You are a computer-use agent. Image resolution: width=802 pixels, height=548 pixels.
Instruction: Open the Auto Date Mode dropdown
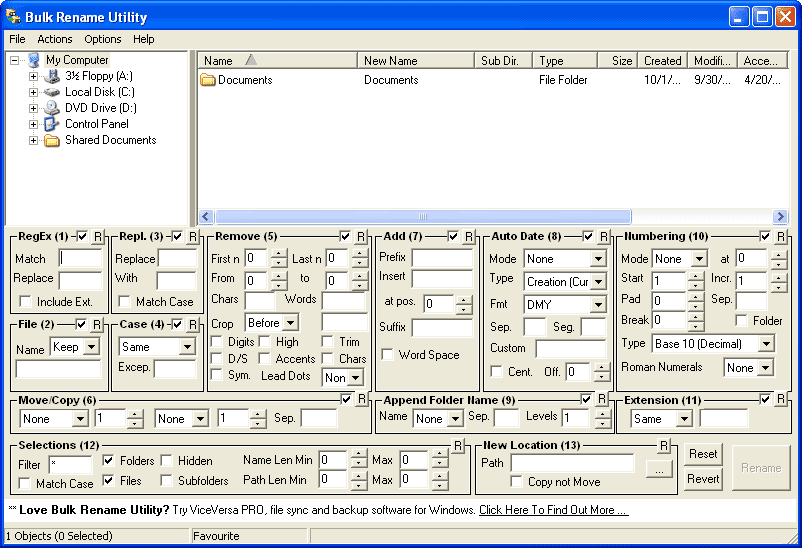coord(598,259)
